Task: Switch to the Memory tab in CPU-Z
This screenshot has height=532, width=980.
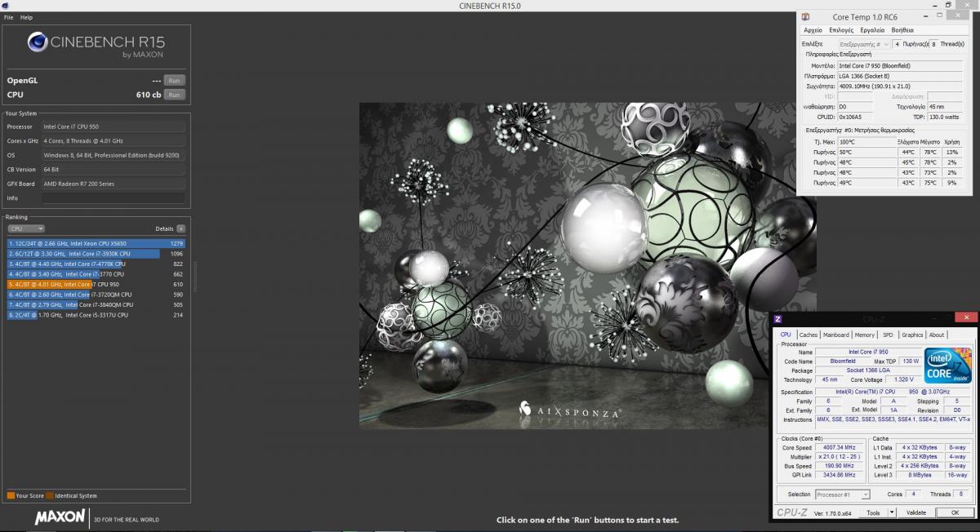Action: click(x=865, y=335)
